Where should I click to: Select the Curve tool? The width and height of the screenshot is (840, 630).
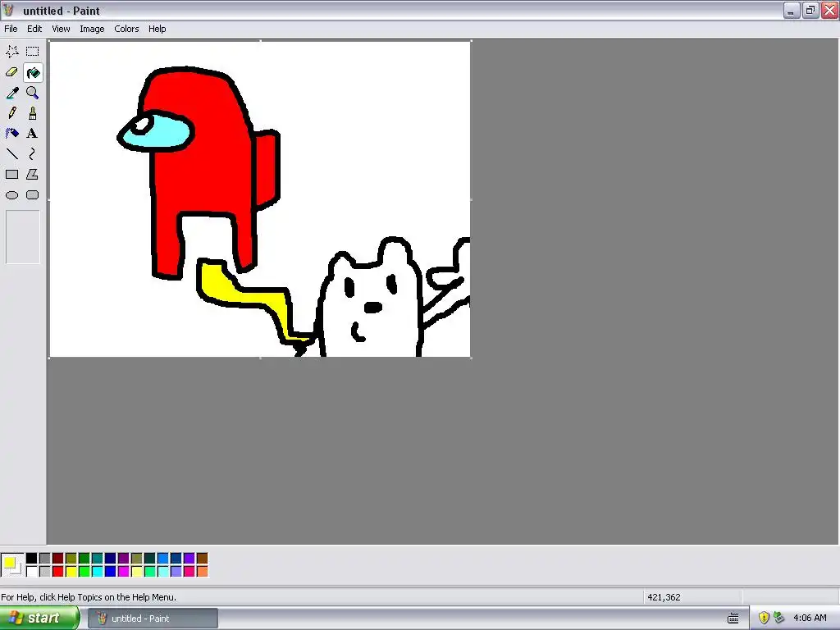pos(33,153)
